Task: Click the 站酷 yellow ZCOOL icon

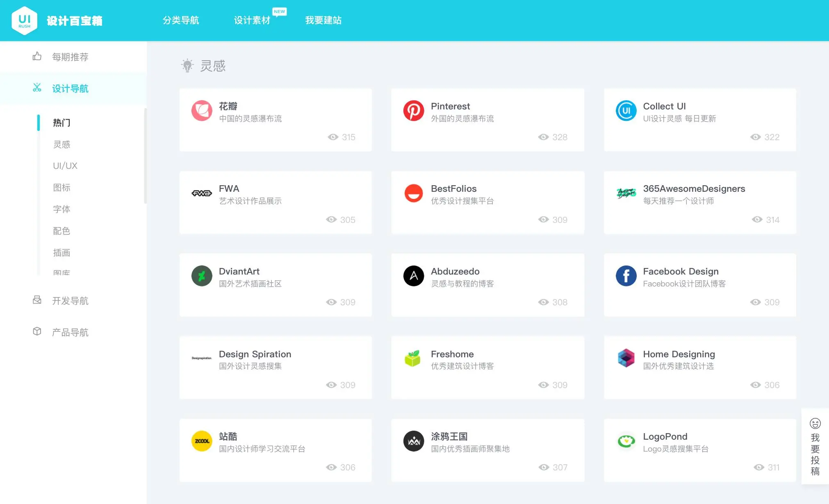Action: pos(202,441)
